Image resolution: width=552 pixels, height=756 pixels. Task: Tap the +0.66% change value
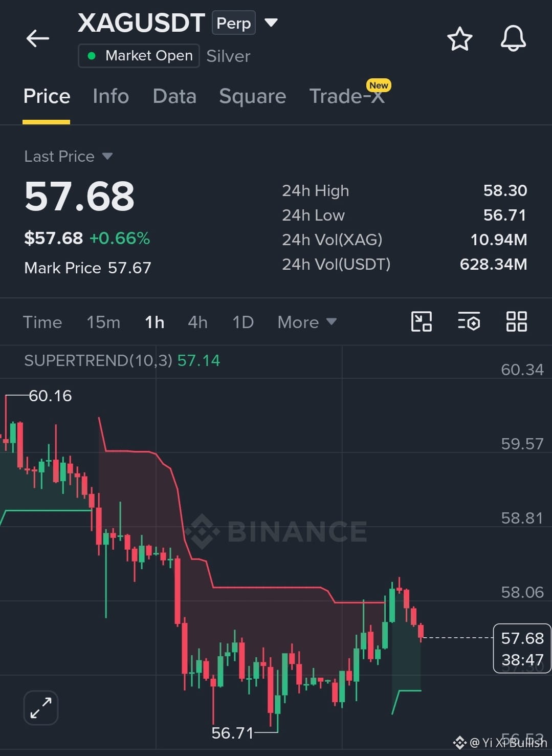120,238
